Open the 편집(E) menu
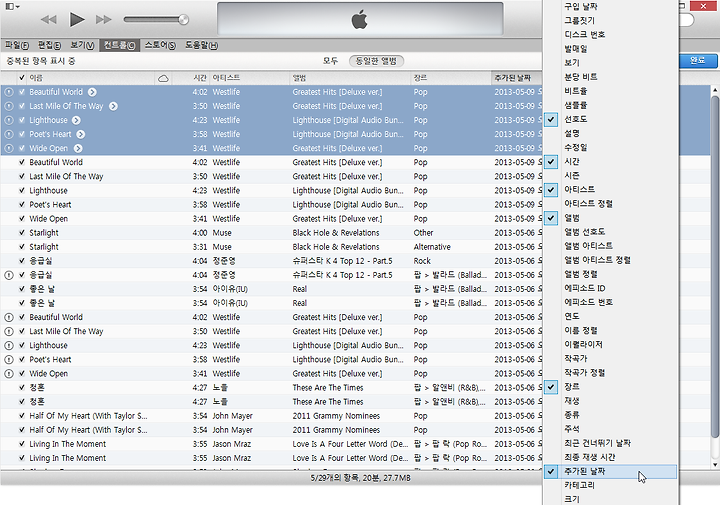Viewport: 720px width, 505px height. pyautogui.click(x=50, y=45)
